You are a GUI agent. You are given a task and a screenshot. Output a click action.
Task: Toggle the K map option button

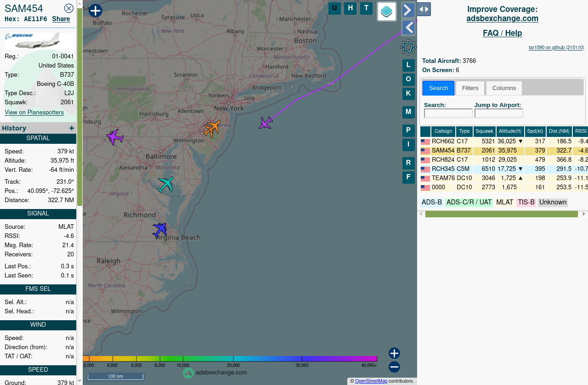[x=408, y=94]
